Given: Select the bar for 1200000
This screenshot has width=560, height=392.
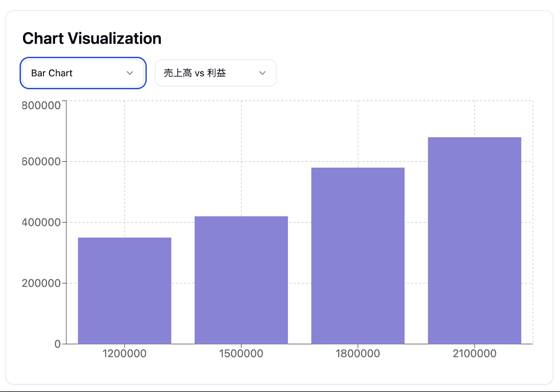Looking at the screenshot, I should pos(125,291).
